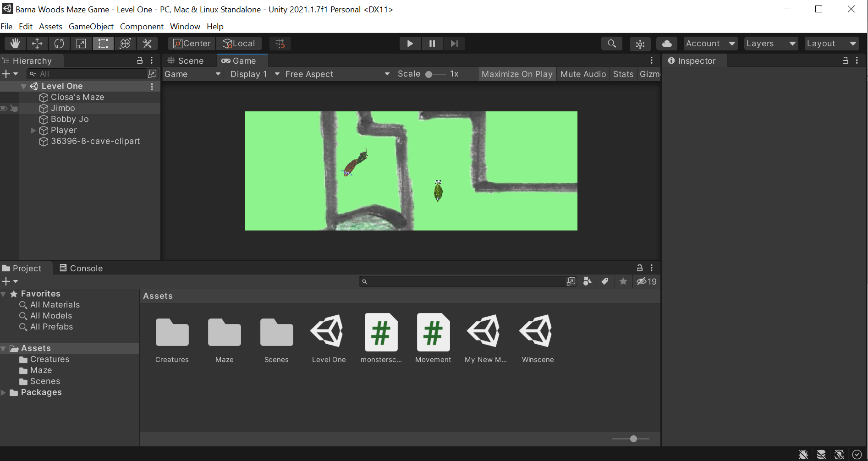Viewport: 868px width, 461px height.
Task: Adjust the asset icon size slider
Action: (633, 439)
